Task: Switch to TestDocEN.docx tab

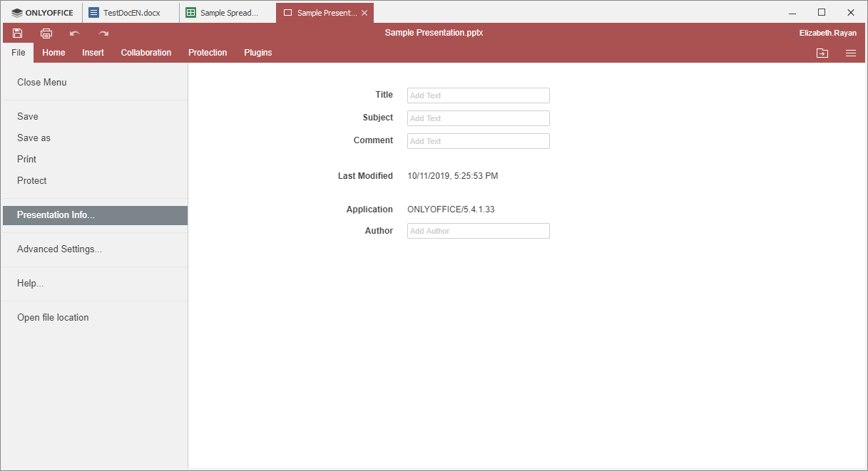Action: pyautogui.click(x=131, y=13)
